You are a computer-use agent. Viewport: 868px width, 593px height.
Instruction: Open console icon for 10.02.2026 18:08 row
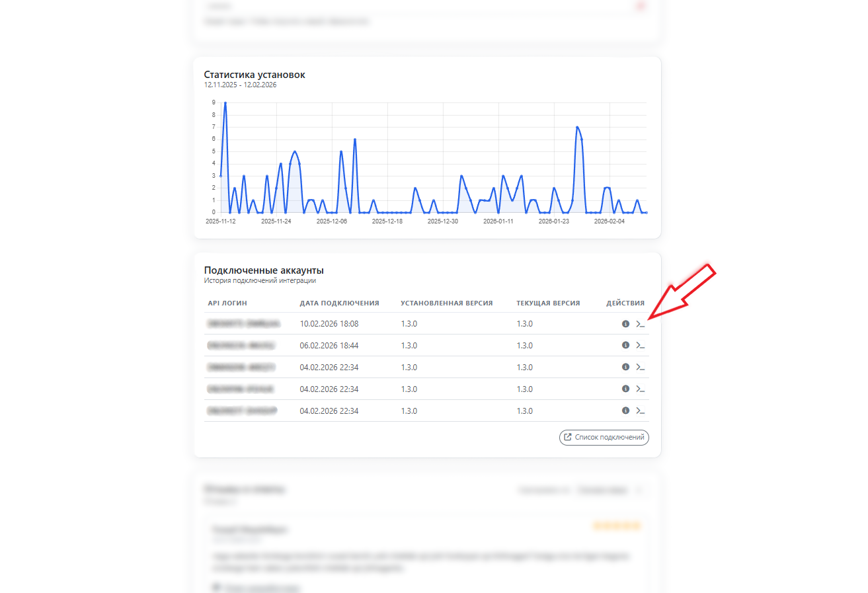pyautogui.click(x=640, y=324)
